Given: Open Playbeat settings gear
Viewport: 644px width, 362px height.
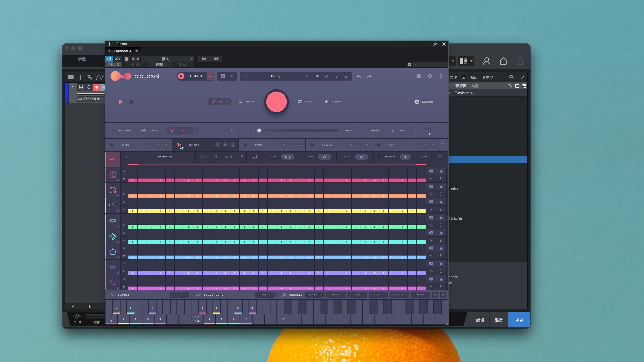Looking at the screenshot, I should (430, 76).
